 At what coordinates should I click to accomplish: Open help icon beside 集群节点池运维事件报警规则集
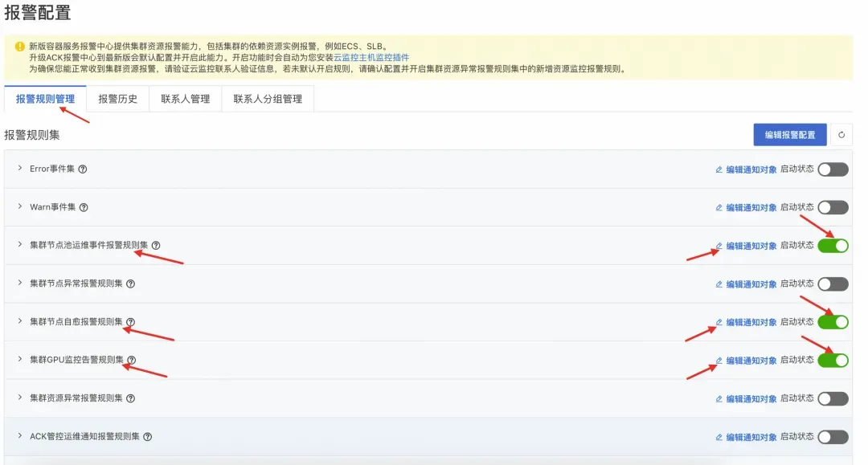(156, 246)
